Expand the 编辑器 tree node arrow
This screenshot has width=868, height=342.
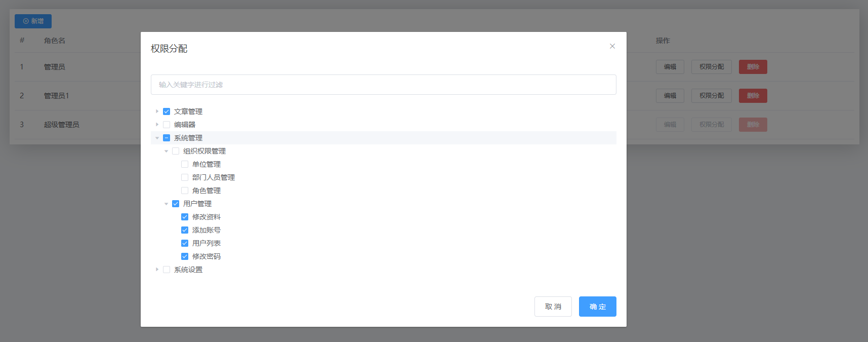(x=157, y=125)
